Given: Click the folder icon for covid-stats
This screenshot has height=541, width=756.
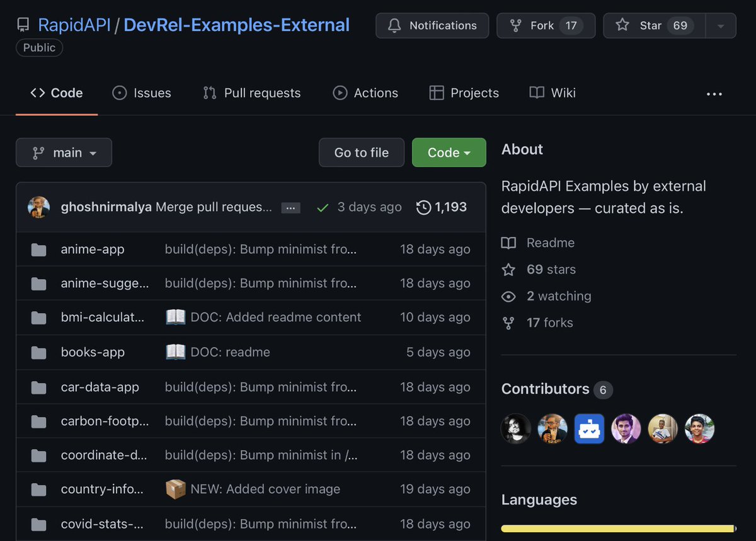Looking at the screenshot, I should [39, 524].
